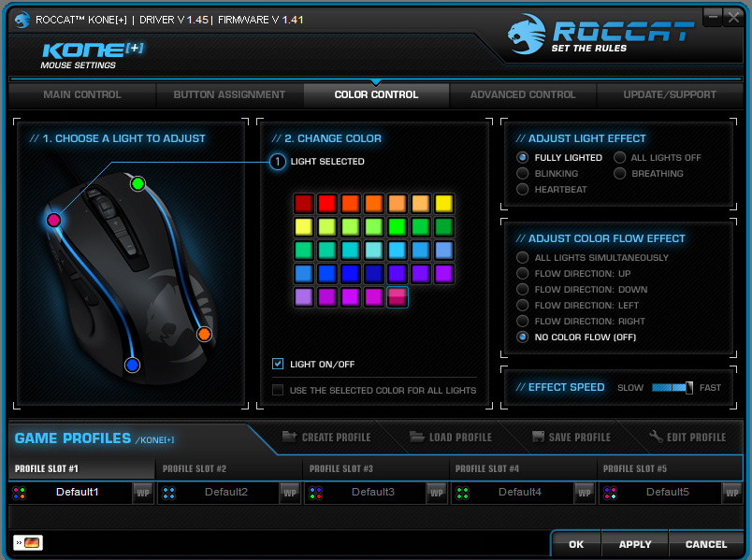The image size is (752, 560).
Task: Click the Default3 profile name
Action: (x=373, y=492)
